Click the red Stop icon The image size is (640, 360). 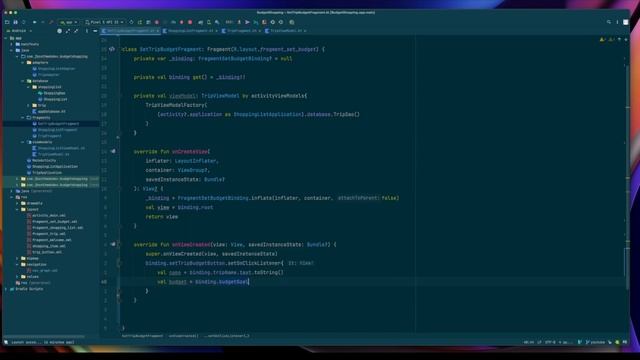[190, 22]
